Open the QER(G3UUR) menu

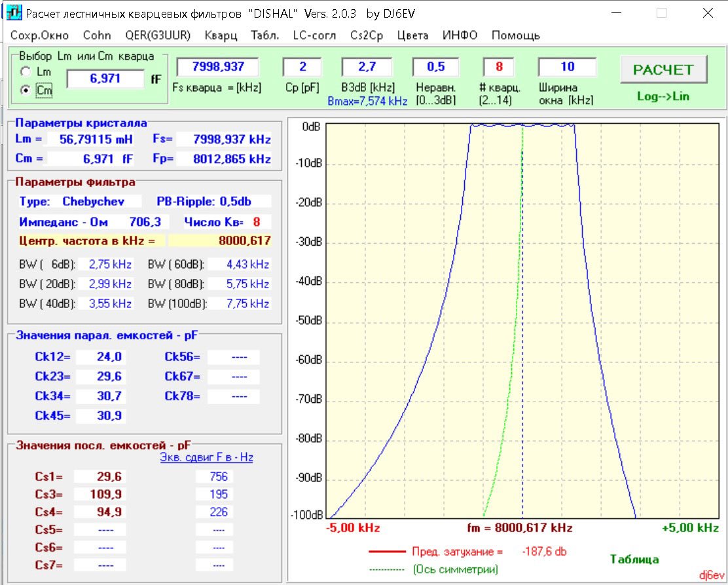click(157, 35)
